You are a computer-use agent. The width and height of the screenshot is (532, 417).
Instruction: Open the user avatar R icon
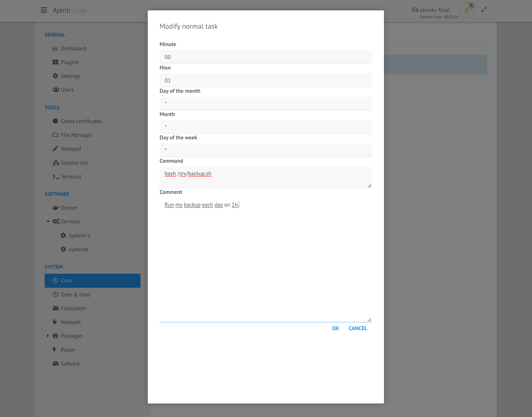coord(467,11)
